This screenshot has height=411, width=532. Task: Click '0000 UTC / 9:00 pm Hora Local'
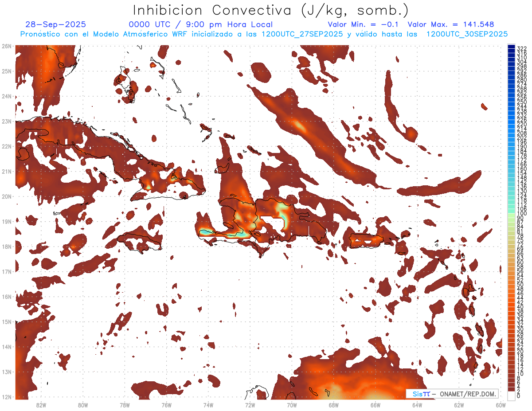coord(200,24)
